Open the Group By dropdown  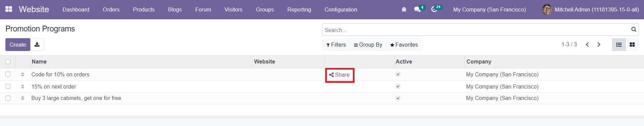pos(368,45)
